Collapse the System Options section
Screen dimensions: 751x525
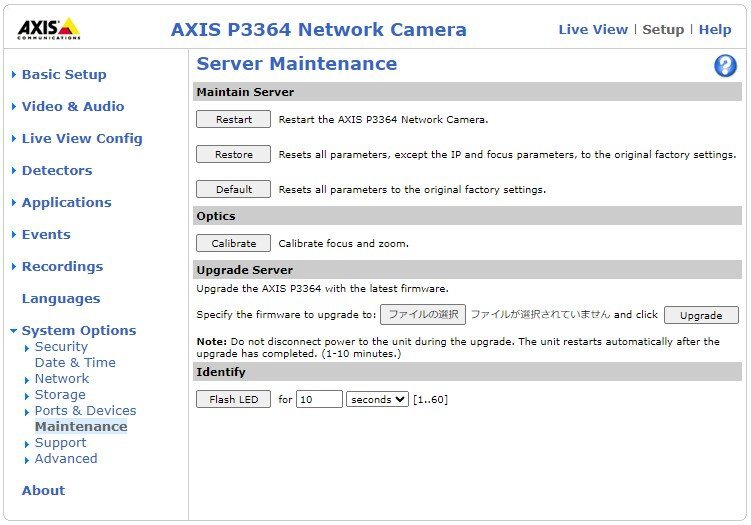pos(78,330)
